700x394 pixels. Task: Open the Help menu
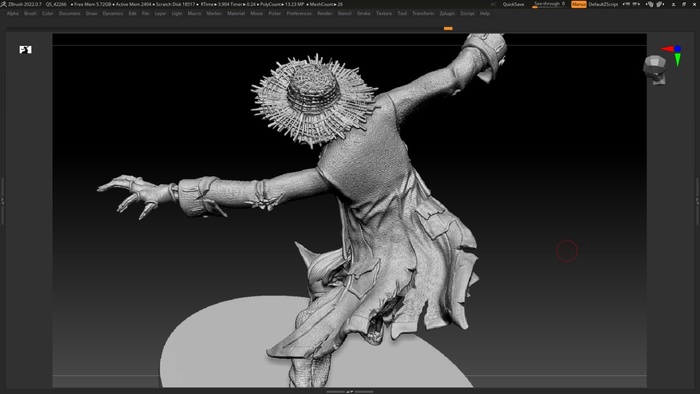pos(485,13)
